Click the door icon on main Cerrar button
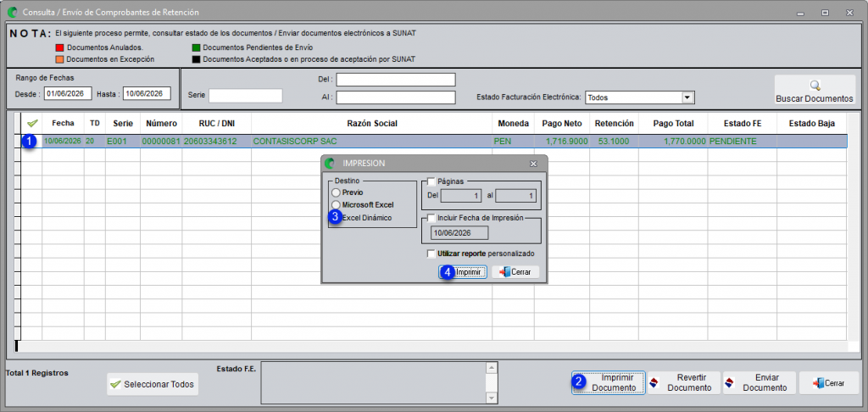Image resolution: width=868 pixels, height=412 pixels. pyautogui.click(x=818, y=382)
